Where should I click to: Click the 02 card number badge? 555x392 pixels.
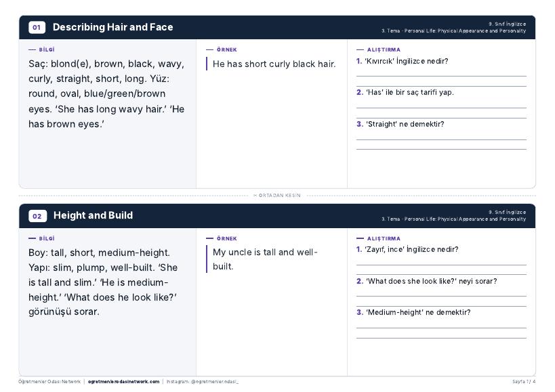click(x=37, y=216)
